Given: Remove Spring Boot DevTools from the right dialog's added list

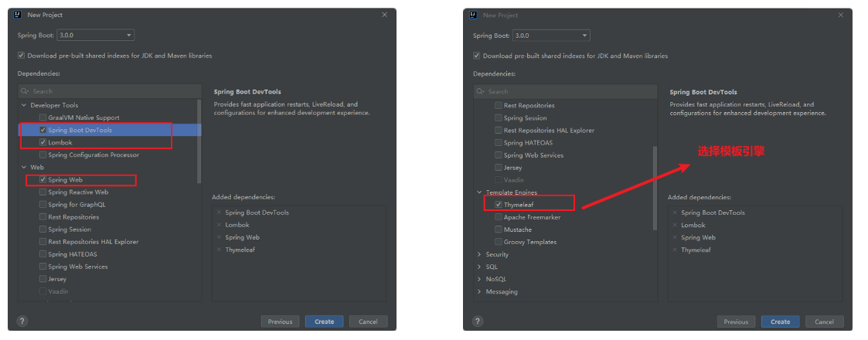Looking at the screenshot, I should click(675, 212).
